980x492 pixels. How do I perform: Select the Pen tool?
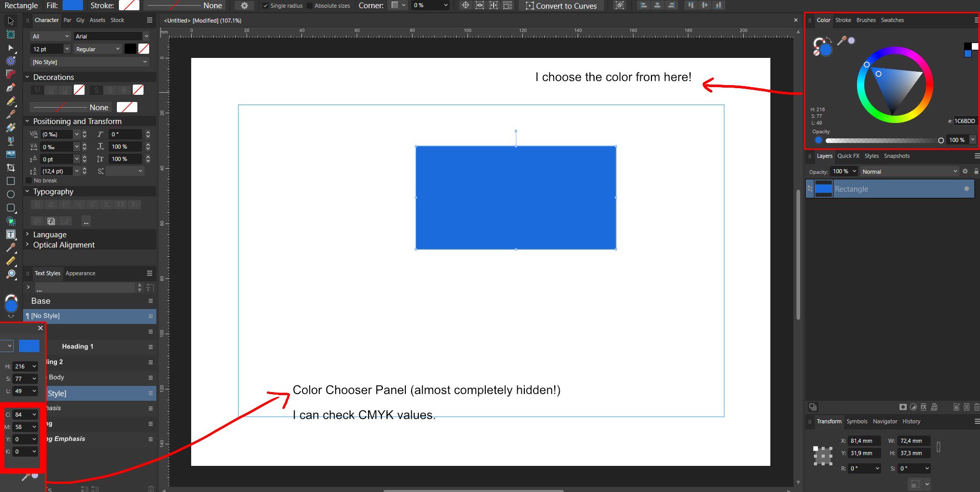(x=11, y=88)
